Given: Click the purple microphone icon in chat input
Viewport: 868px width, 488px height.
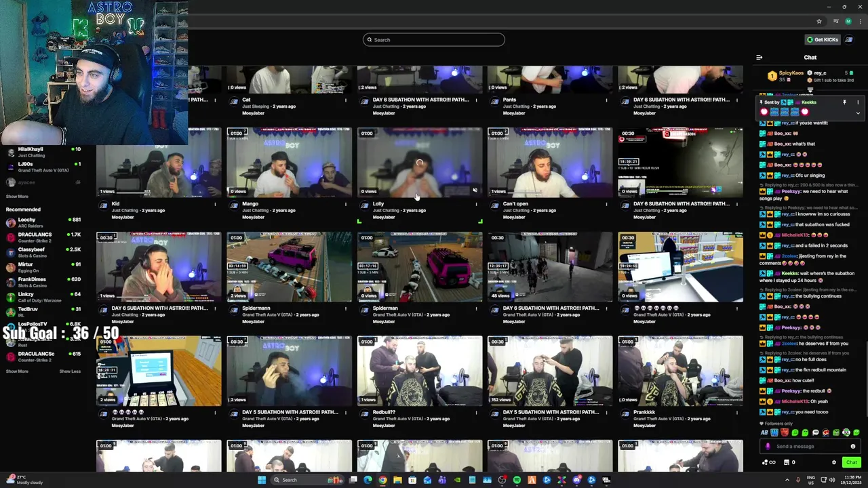Looking at the screenshot, I should tap(768, 446).
